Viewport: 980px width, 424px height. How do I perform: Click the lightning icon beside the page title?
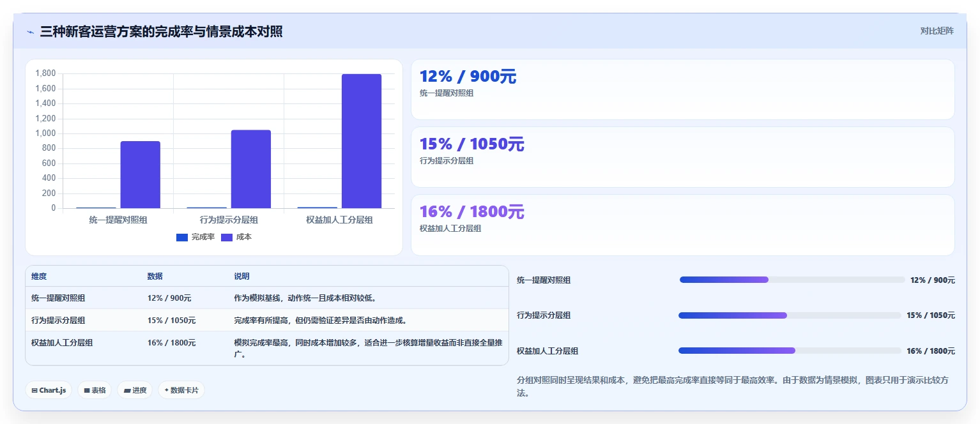pyautogui.click(x=30, y=32)
